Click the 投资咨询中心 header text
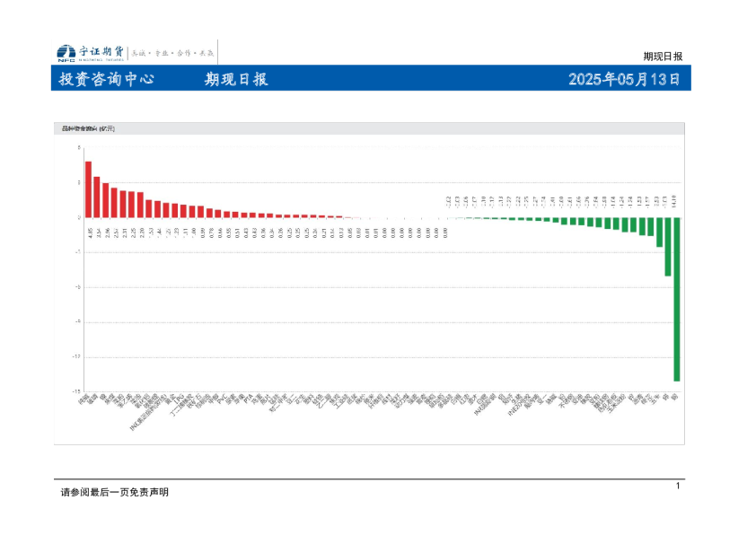The height and width of the screenshot is (535, 756). (106, 79)
